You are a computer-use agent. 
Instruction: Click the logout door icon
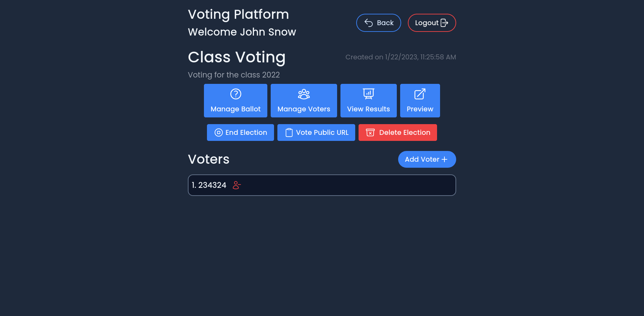[445, 22]
